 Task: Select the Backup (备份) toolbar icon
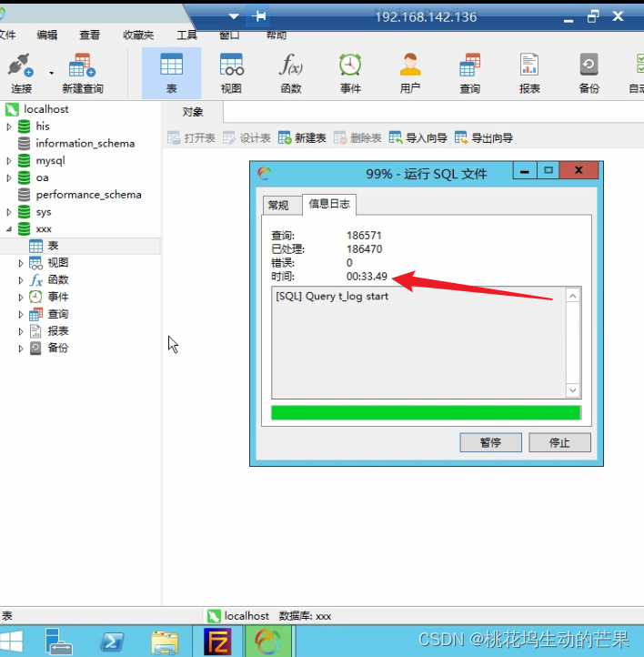coord(589,74)
